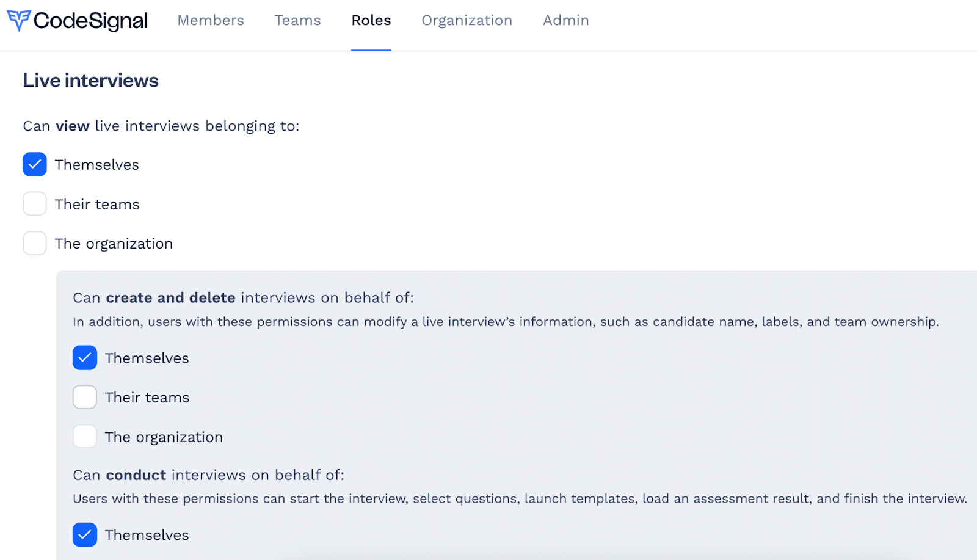Toggle Themselves checkbox under conduct interviews

[85, 534]
